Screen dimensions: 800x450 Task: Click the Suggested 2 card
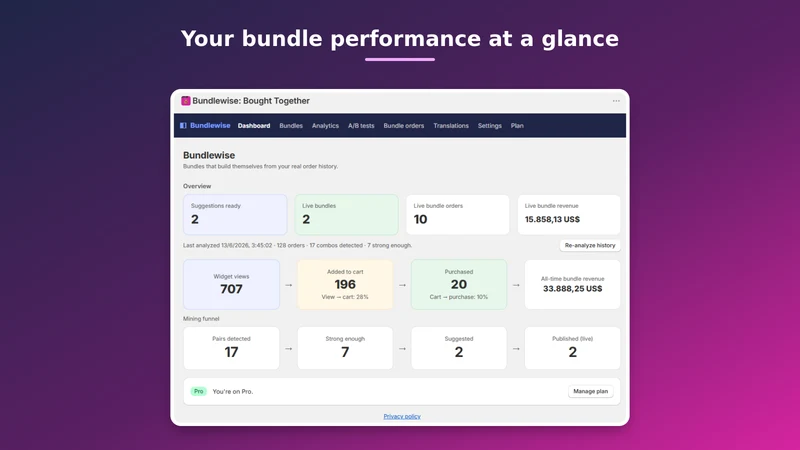[459, 348]
